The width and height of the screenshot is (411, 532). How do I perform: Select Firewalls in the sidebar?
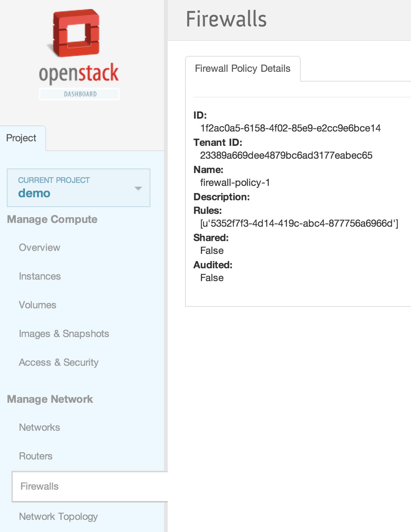[40, 486]
